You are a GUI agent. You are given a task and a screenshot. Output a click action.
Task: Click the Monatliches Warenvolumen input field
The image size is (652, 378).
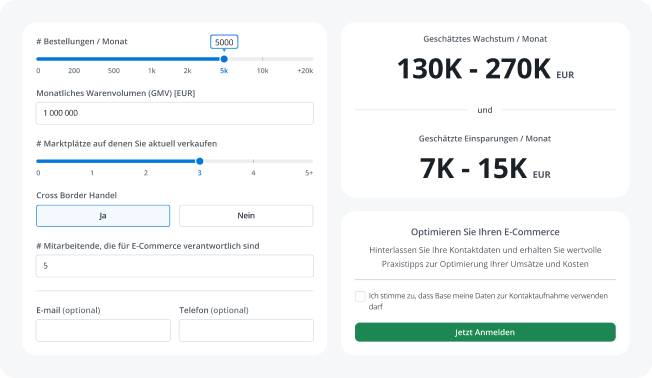(175, 113)
